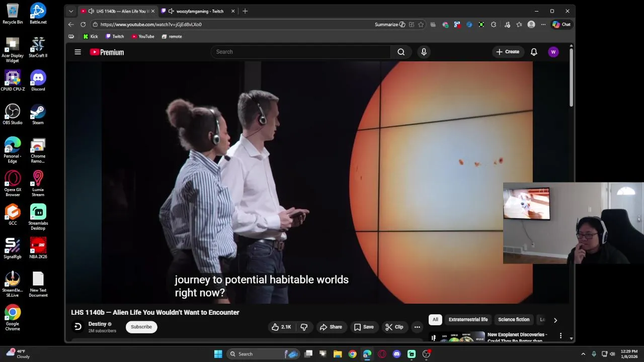
Task: Click the Create button
Action: [507, 52]
